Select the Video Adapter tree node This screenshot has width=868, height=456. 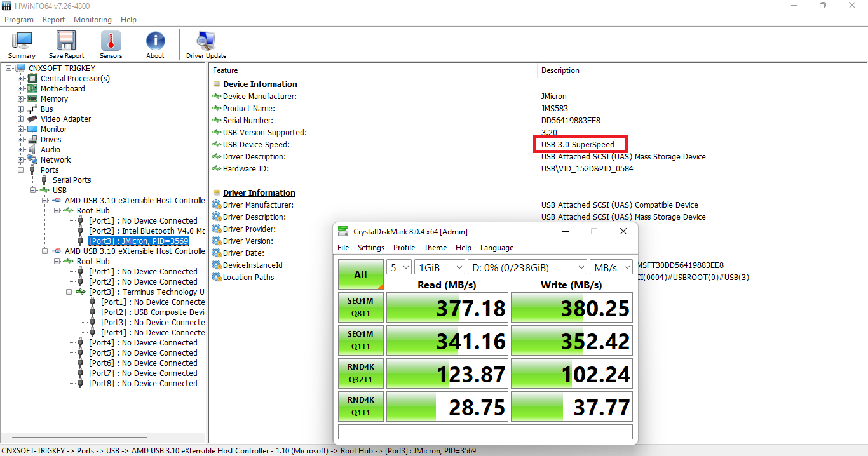tap(65, 119)
